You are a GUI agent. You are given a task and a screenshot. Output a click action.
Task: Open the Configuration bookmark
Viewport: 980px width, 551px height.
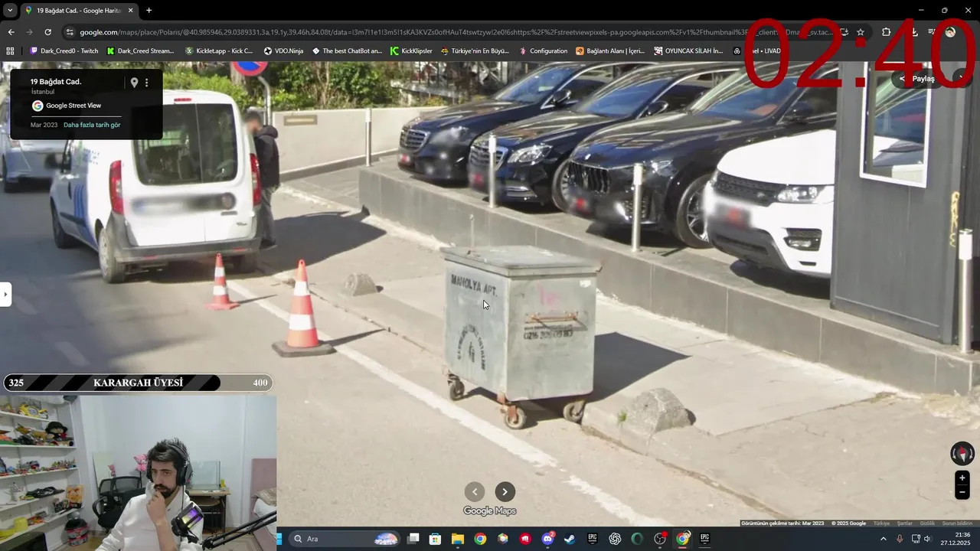pos(543,51)
